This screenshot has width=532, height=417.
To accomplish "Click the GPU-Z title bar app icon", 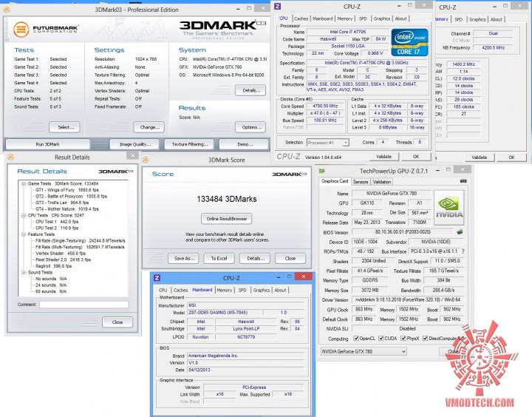I will point(321,171).
